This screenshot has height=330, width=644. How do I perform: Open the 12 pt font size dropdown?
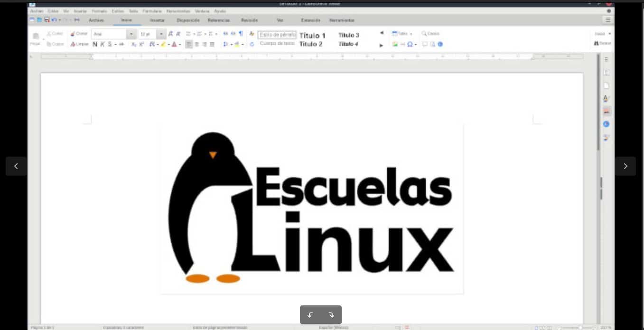coord(161,34)
